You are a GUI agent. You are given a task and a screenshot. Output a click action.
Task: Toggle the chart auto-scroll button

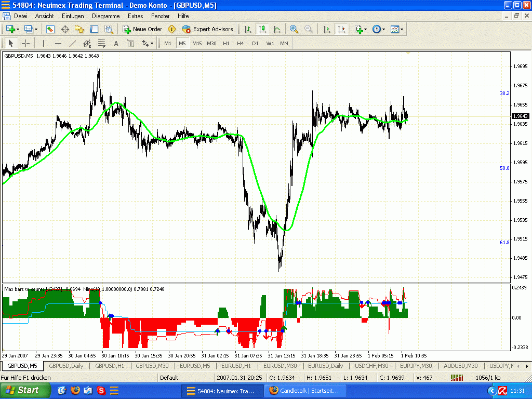[327, 29]
